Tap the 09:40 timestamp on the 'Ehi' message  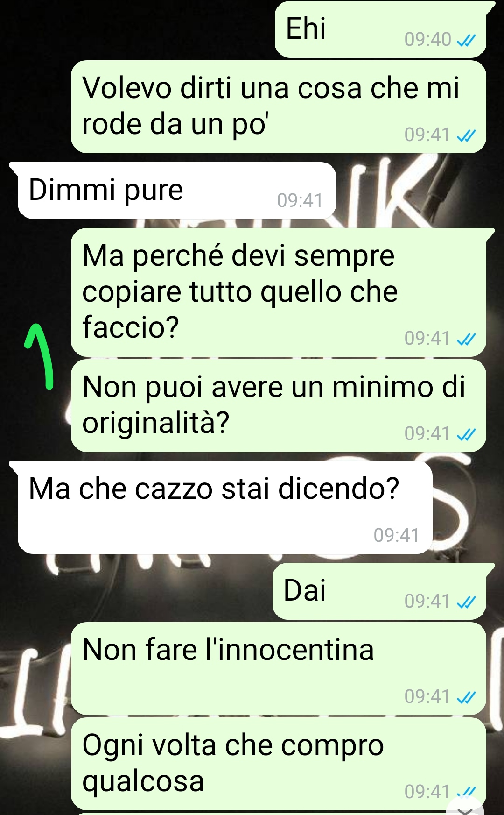coord(428,40)
